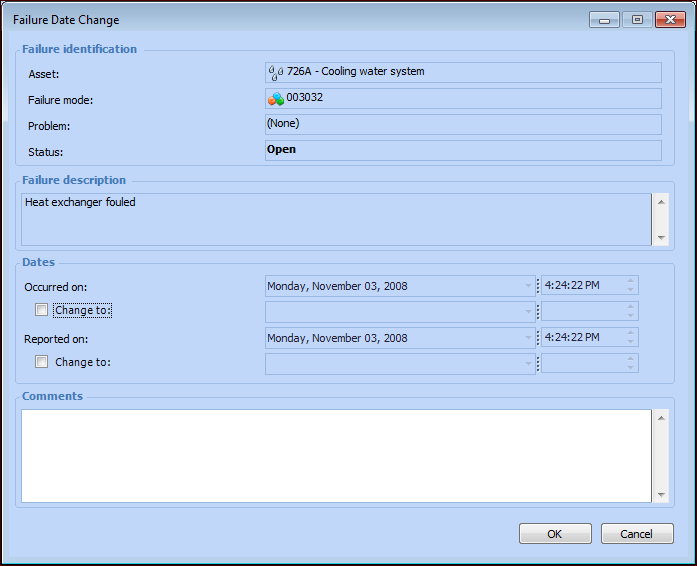Increase the Occurred on Change to time
This screenshot has width=697, height=566.
(x=630, y=307)
